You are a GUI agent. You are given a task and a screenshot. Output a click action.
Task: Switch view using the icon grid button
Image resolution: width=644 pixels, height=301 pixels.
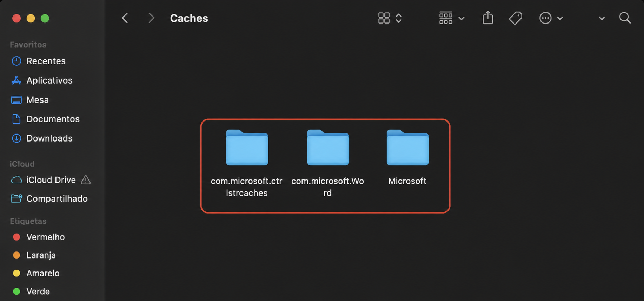tap(384, 18)
